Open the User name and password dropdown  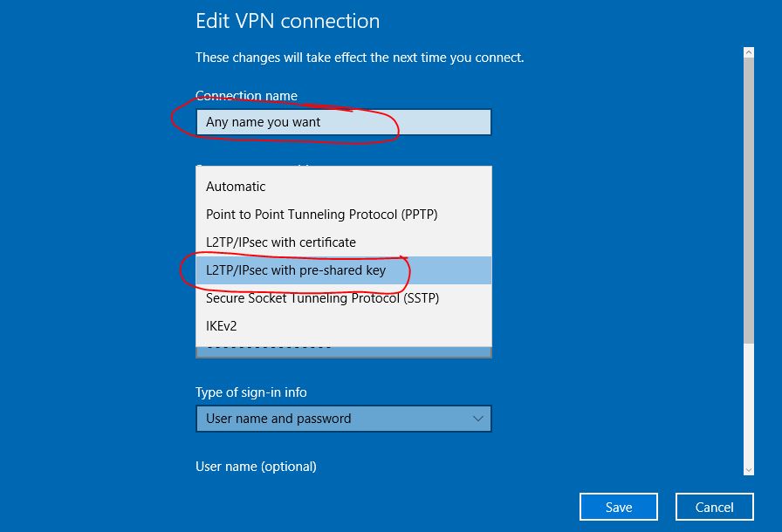[x=344, y=419]
